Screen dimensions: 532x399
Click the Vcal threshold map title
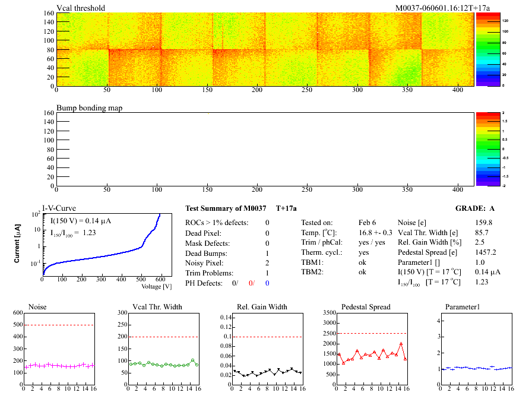[x=81, y=8]
